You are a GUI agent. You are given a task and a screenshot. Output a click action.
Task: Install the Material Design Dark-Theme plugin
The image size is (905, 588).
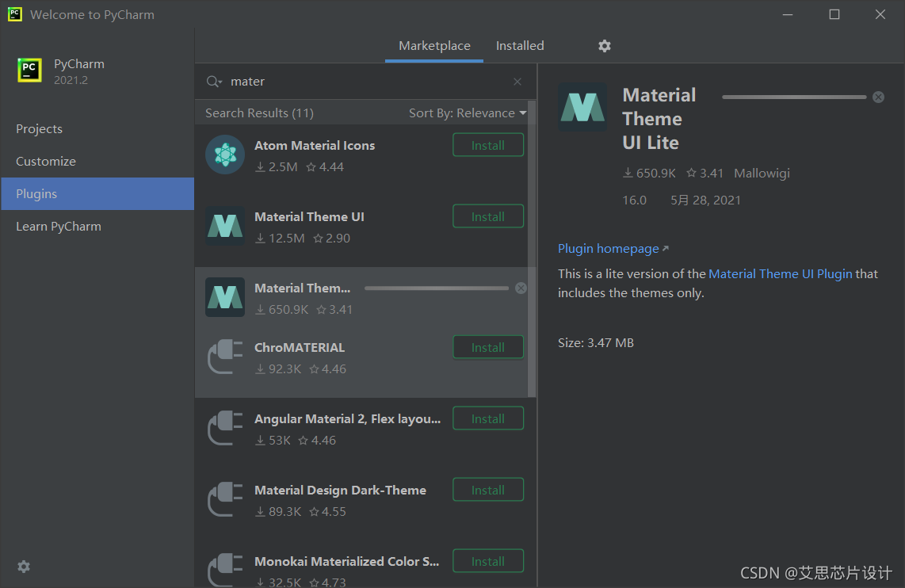click(488, 490)
